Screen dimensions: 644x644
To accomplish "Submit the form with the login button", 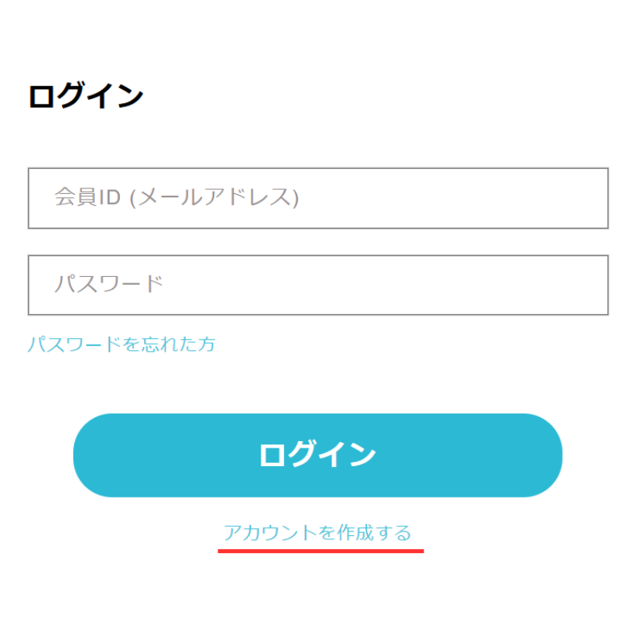I will (x=317, y=455).
